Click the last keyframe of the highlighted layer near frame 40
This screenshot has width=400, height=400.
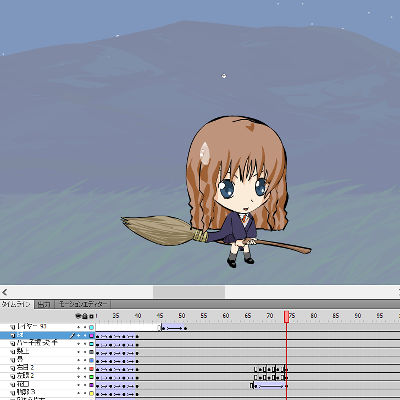click(x=137, y=336)
